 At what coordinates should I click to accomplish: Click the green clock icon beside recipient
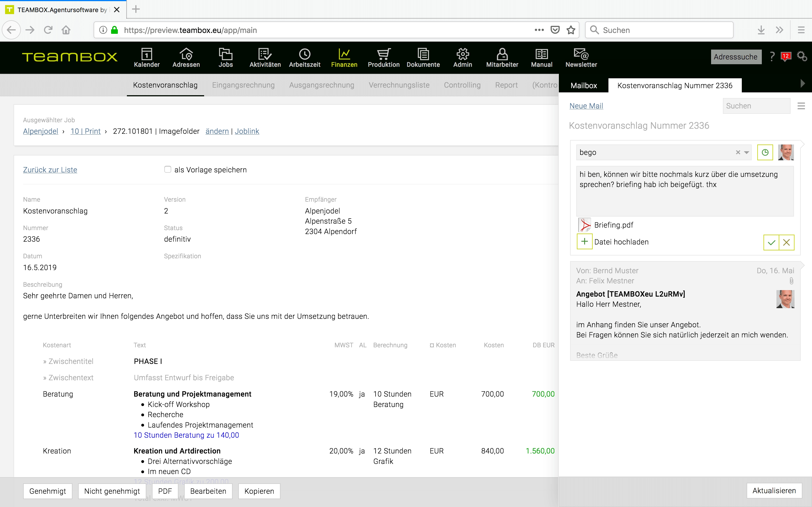tap(765, 153)
